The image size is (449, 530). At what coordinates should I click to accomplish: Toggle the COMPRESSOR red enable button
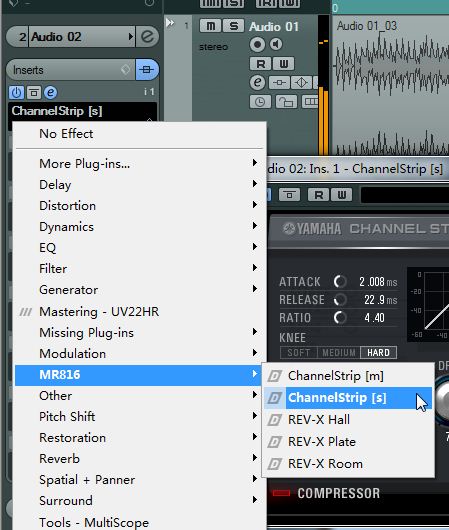click(x=281, y=493)
